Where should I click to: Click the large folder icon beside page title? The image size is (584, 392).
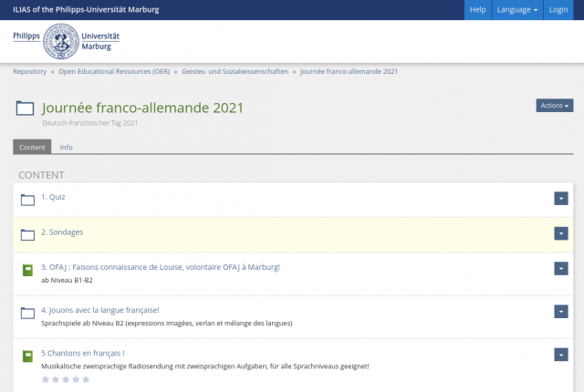[x=26, y=109]
